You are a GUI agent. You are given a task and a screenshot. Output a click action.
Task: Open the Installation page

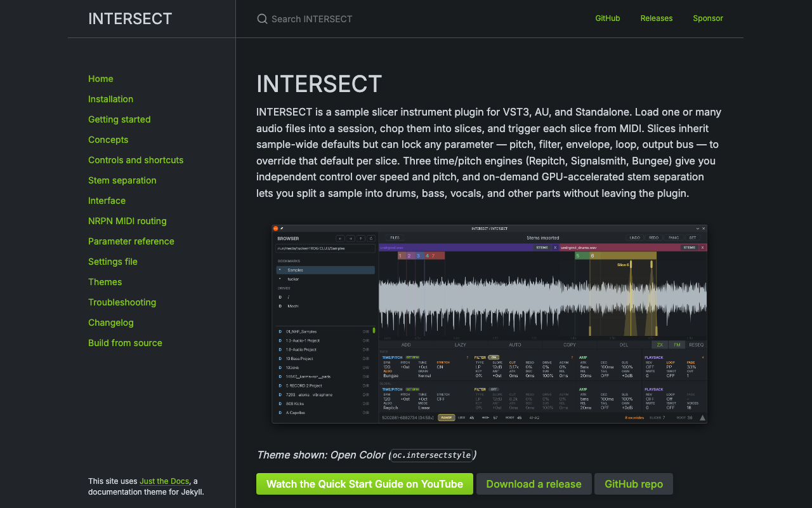point(111,99)
